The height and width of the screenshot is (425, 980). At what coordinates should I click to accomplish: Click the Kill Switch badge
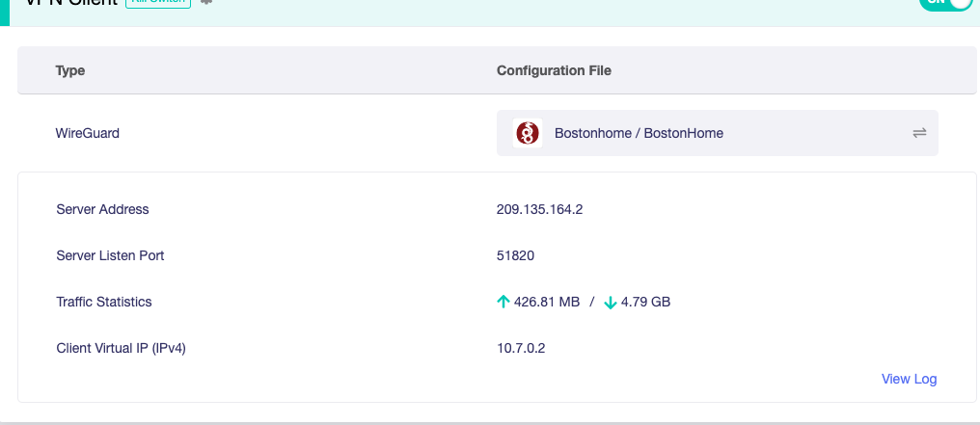click(x=158, y=3)
